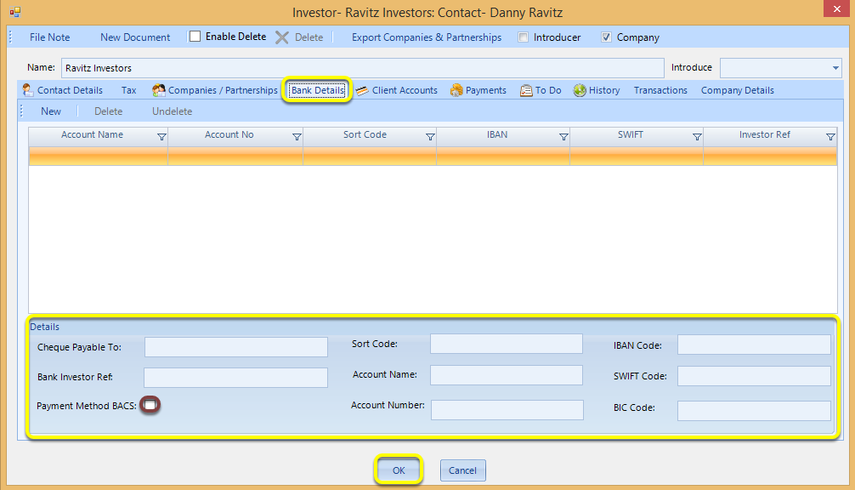Click Undelete in the bank details toolbar

coord(172,111)
